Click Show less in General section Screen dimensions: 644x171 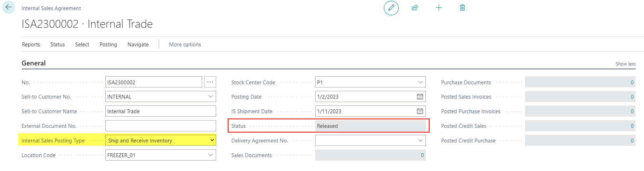pyautogui.click(x=626, y=64)
